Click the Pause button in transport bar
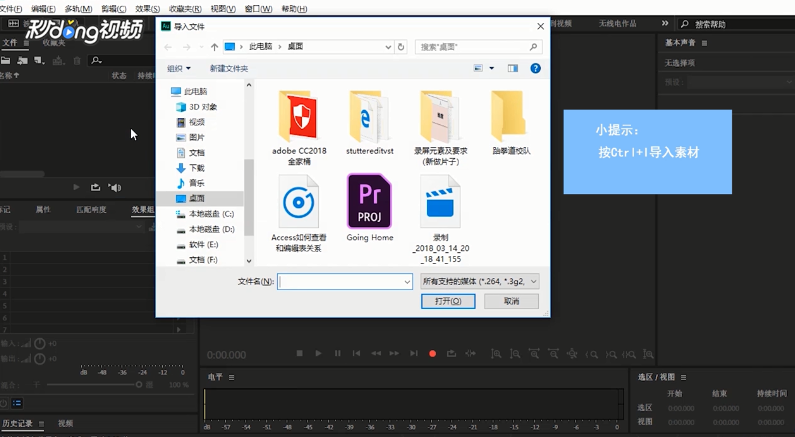The image size is (795, 437). point(338,353)
